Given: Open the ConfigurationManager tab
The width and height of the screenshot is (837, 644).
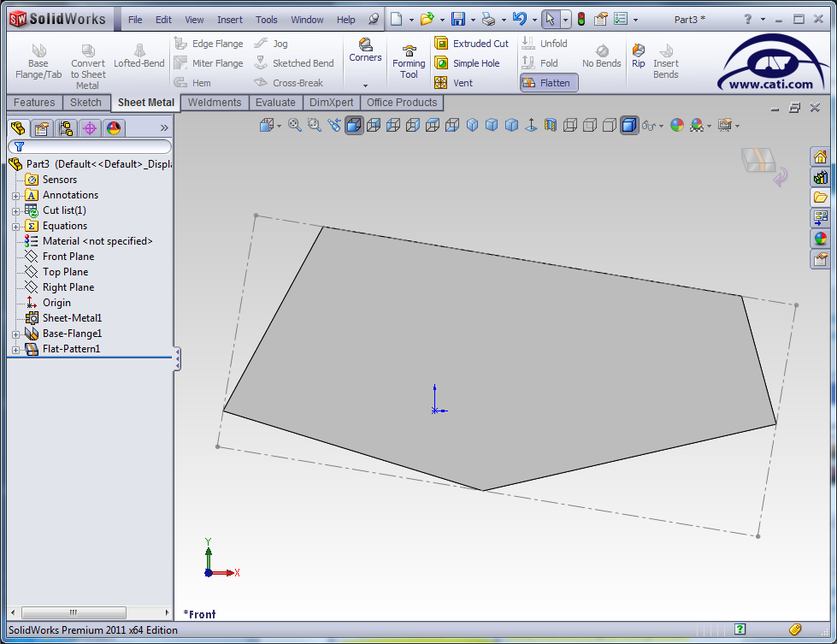Looking at the screenshot, I should [x=66, y=128].
